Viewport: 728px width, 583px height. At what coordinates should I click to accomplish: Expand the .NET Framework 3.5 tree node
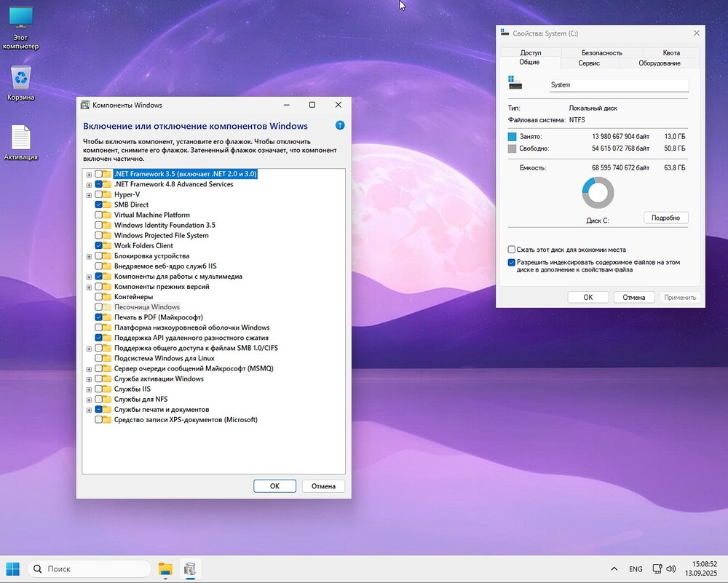pyautogui.click(x=89, y=175)
